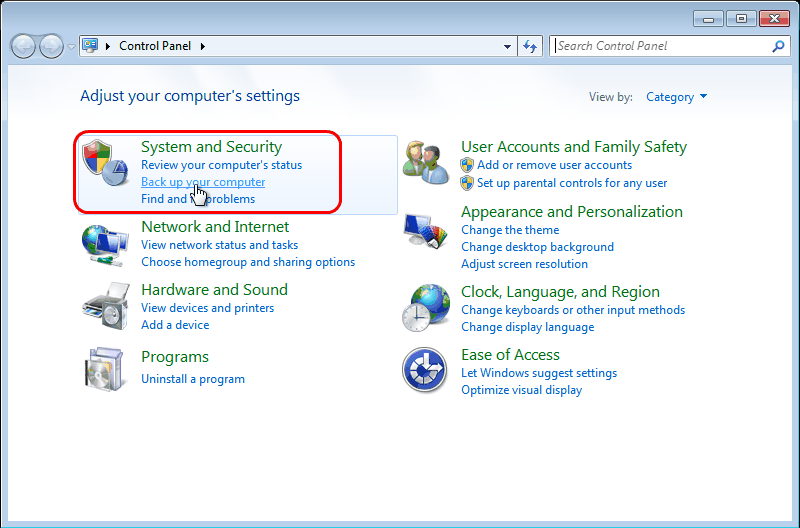The image size is (800, 528).
Task: Click View network status and tasks
Action: tap(219, 245)
